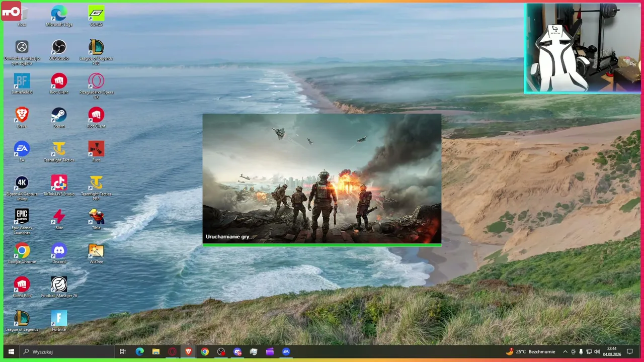The image size is (644, 362).
Task: Select the EA desktop shortcut
Action: click(x=22, y=151)
